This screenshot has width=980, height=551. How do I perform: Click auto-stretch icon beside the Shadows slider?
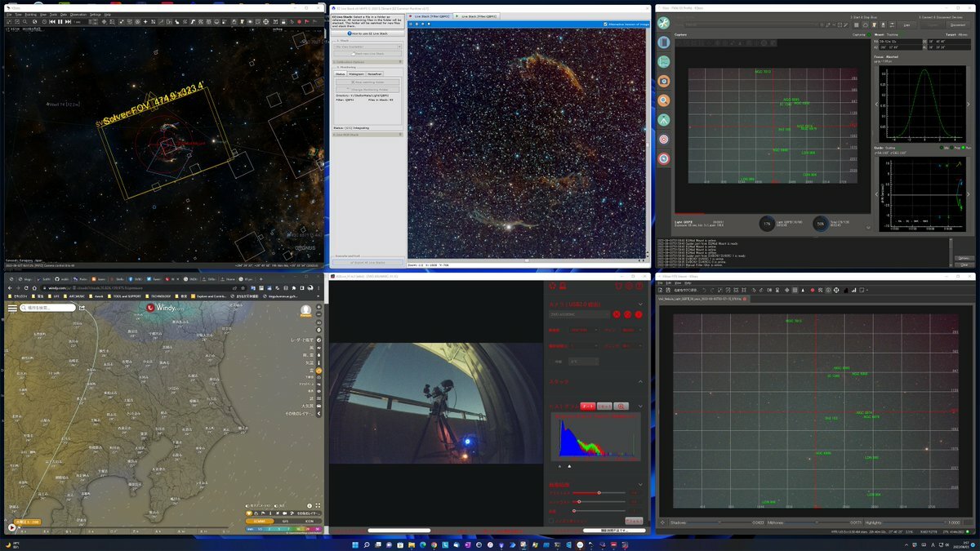[x=662, y=522]
